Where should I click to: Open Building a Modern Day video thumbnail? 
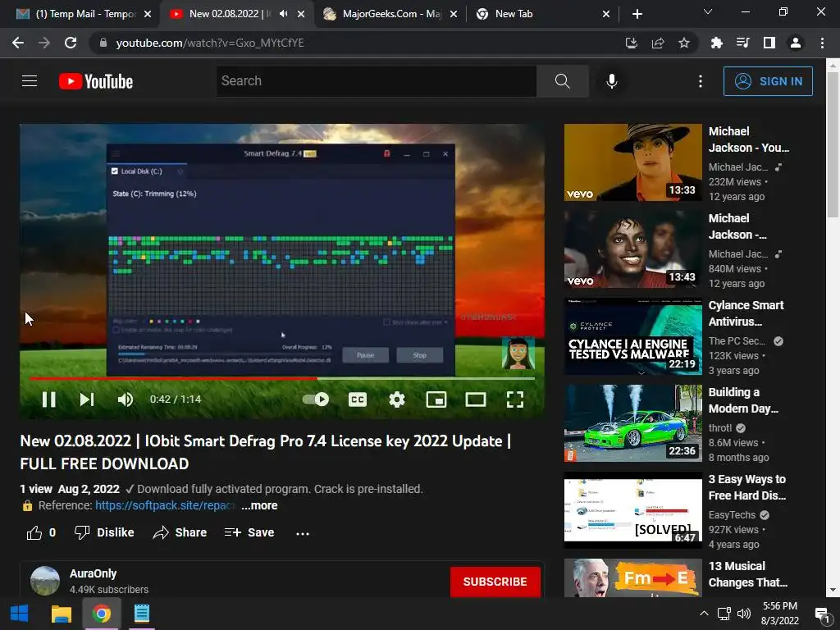pyautogui.click(x=632, y=423)
